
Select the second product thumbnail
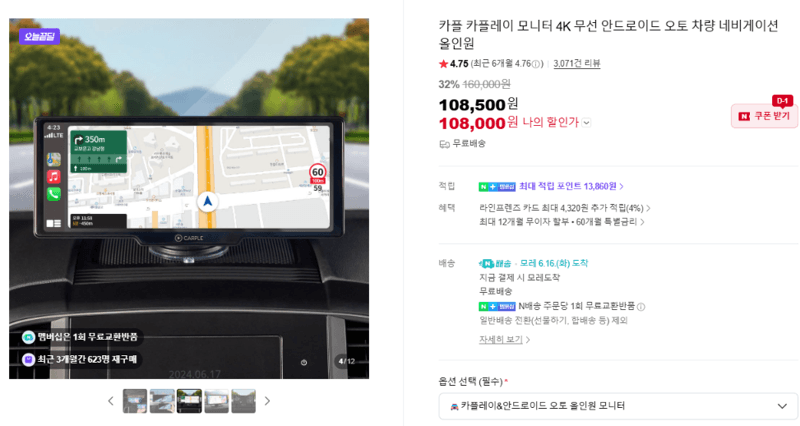[x=162, y=401]
